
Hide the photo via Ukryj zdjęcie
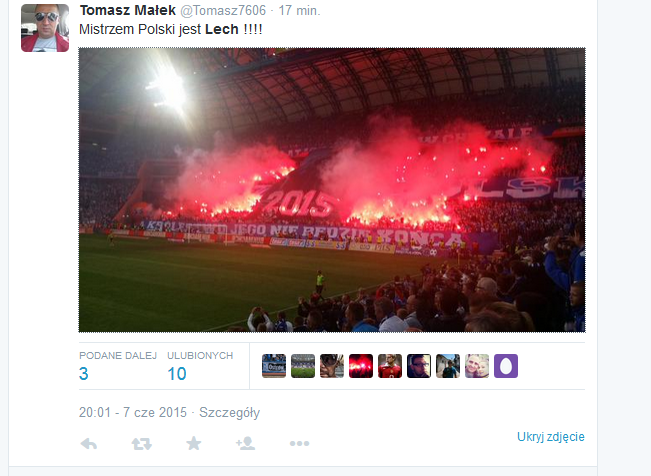coord(551,437)
